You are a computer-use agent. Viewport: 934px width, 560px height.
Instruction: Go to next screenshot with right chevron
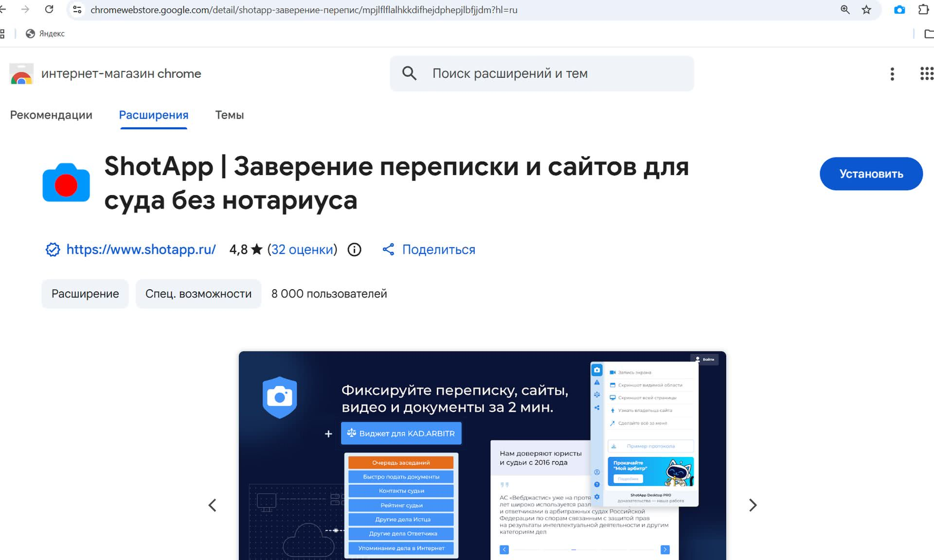tap(753, 506)
